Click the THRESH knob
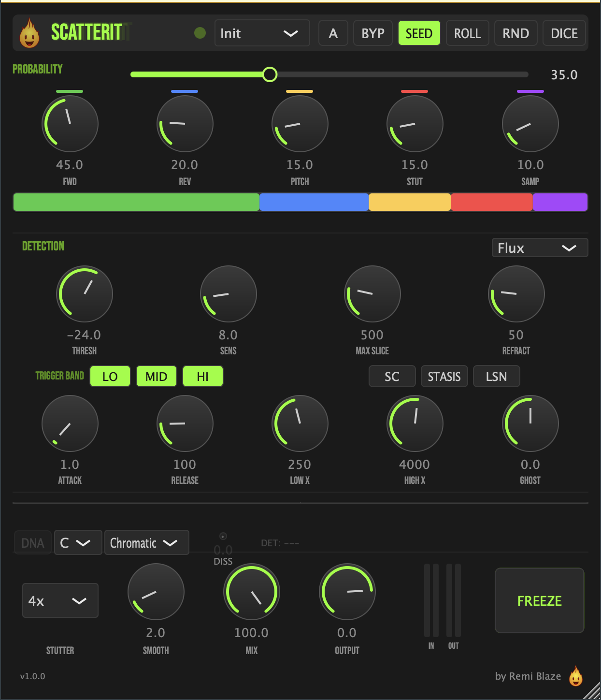Screen dimensions: 601x700 (x=85, y=294)
